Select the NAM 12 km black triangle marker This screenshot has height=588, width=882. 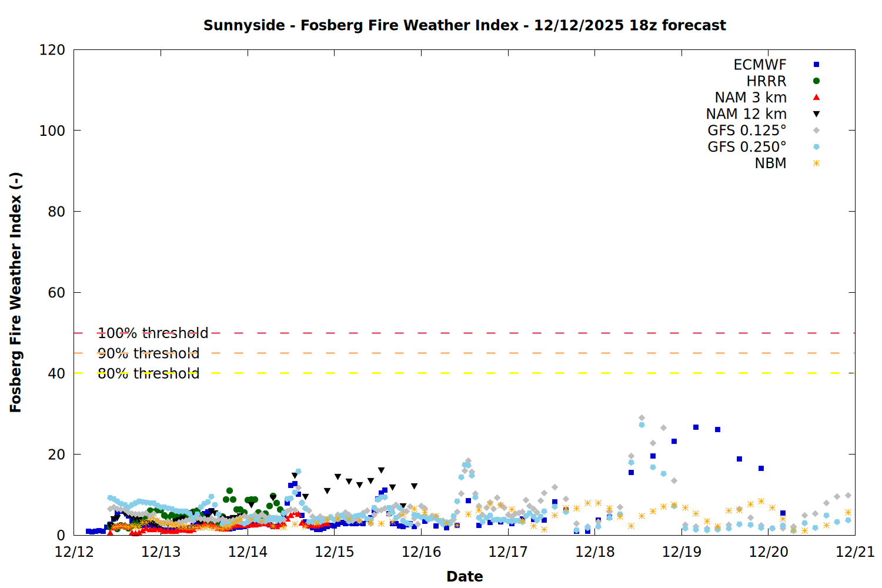coord(816,114)
